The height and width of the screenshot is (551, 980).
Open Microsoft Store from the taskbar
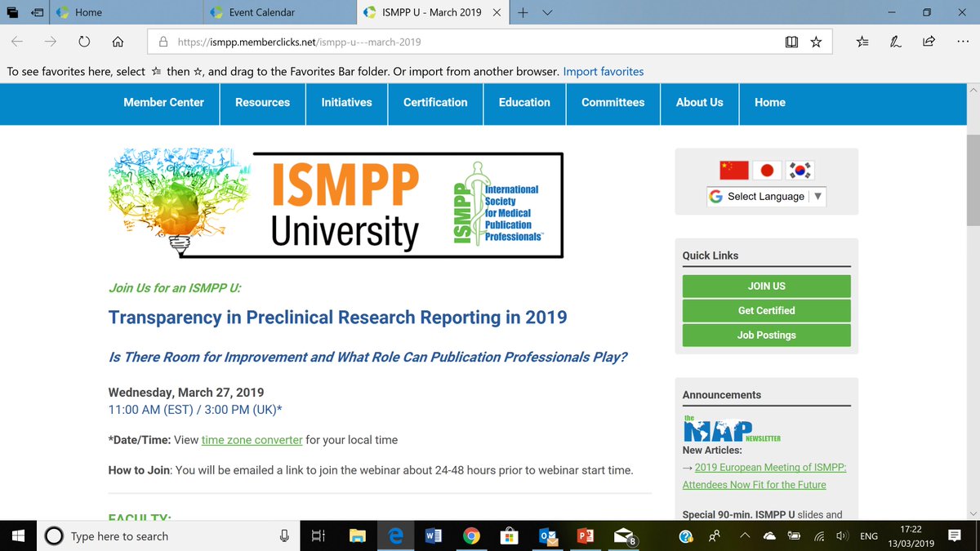tap(509, 536)
